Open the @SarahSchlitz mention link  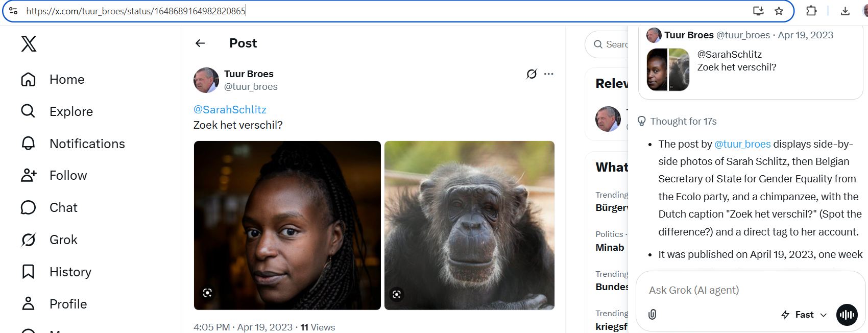[x=230, y=110]
